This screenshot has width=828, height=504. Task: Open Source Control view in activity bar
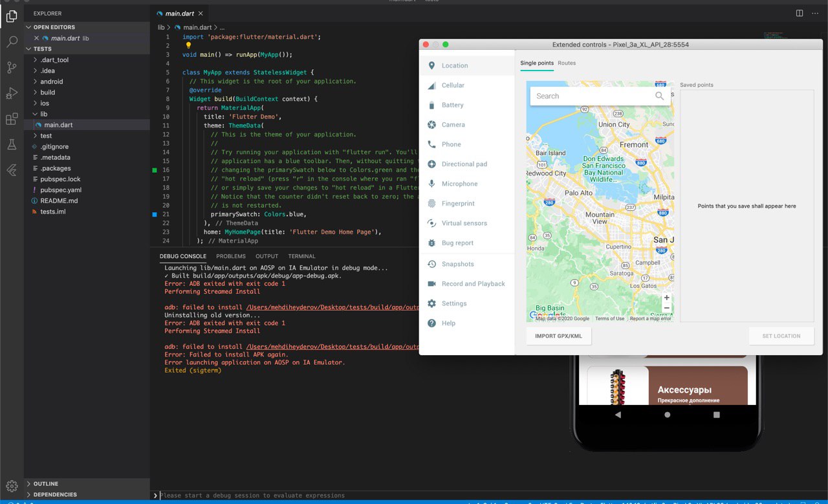12,68
